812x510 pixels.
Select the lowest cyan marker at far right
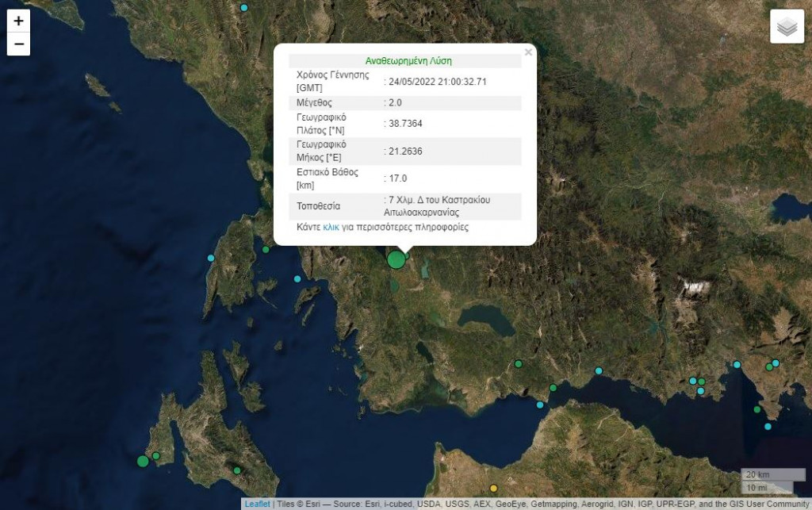tap(768, 427)
